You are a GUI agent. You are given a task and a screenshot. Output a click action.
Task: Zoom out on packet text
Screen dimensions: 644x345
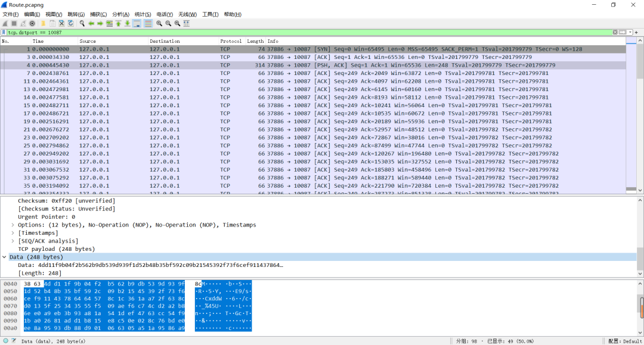pos(168,23)
